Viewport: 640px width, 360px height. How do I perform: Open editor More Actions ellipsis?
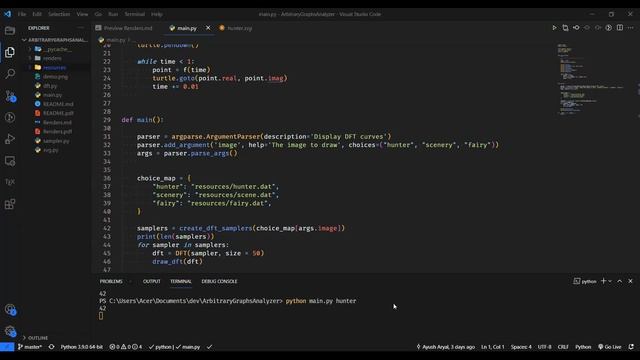(x=631, y=28)
